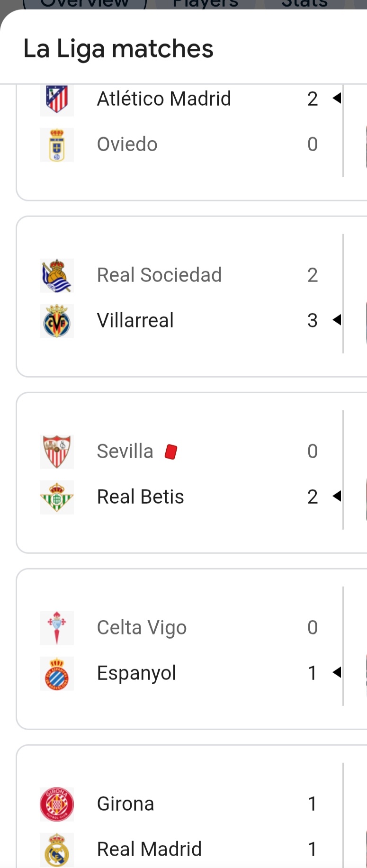Click the La Liga matches heading
Screen dimensions: 367x868
118,49
